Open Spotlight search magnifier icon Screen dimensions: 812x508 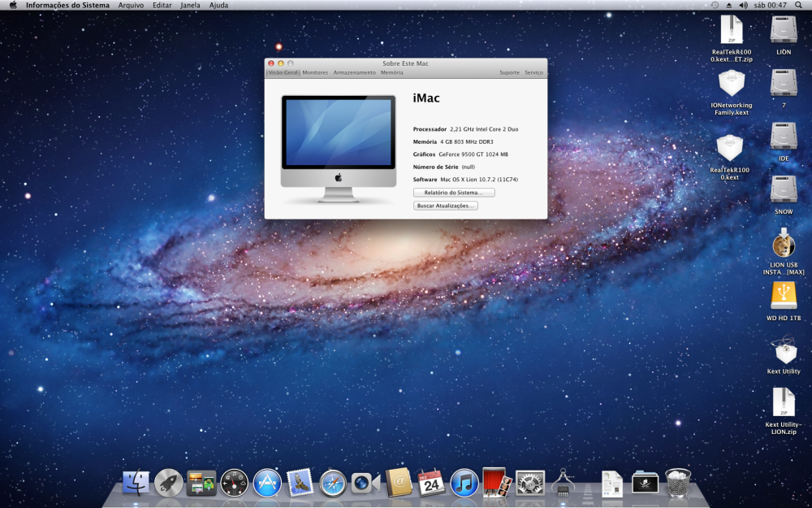(x=798, y=5)
